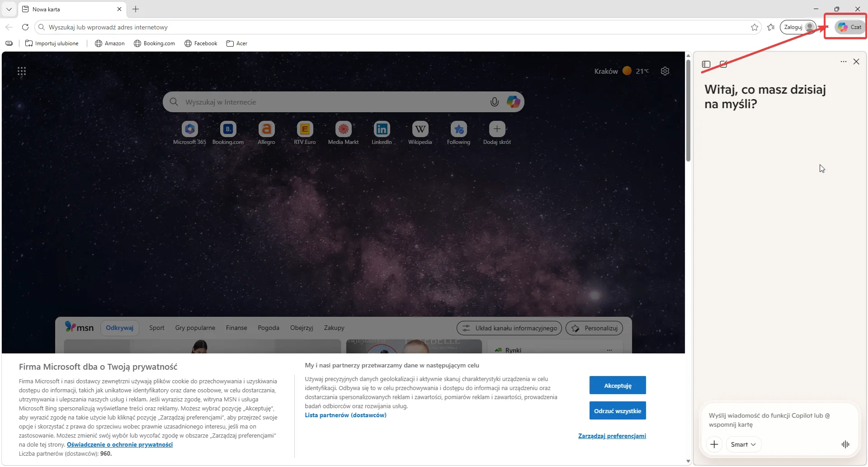The width and height of the screenshot is (868, 467).
Task: Reload the page with refresh icon
Action: pos(25,27)
